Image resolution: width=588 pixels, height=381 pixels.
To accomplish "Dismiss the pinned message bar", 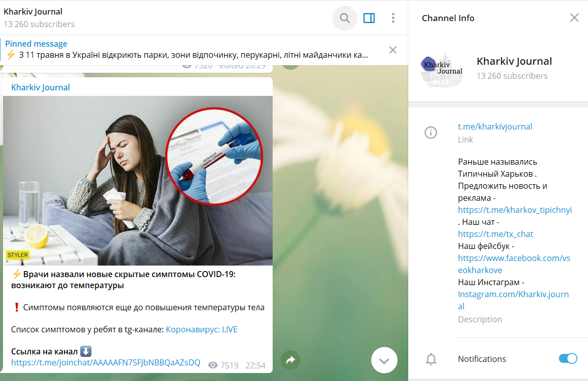I will click(x=393, y=50).
